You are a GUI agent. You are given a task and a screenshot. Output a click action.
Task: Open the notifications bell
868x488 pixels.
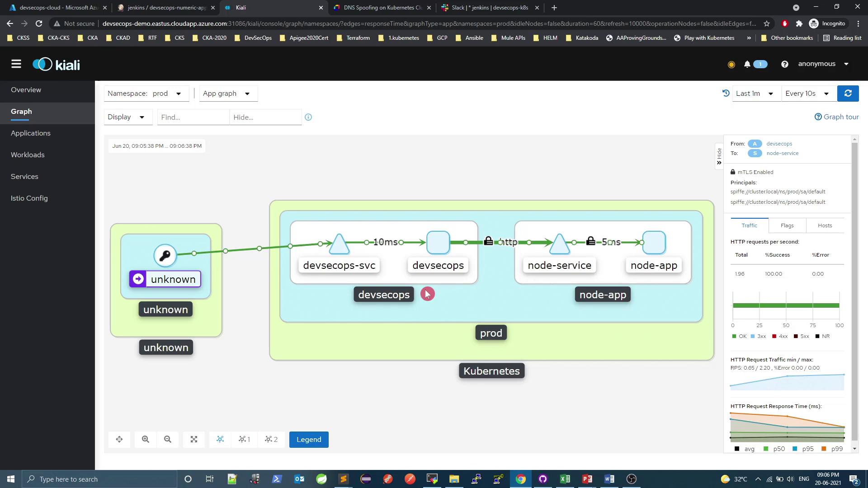tap(747, 64)
